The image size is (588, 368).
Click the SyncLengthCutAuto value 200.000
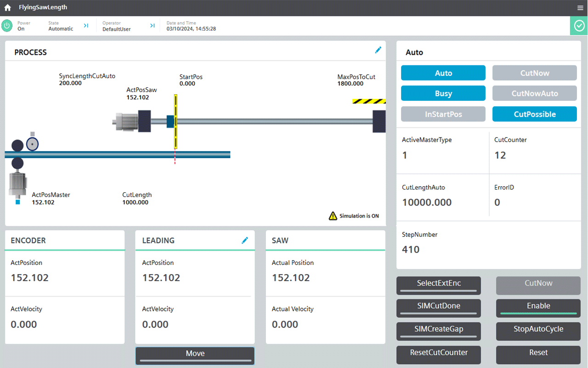click(x=70, y=83)
